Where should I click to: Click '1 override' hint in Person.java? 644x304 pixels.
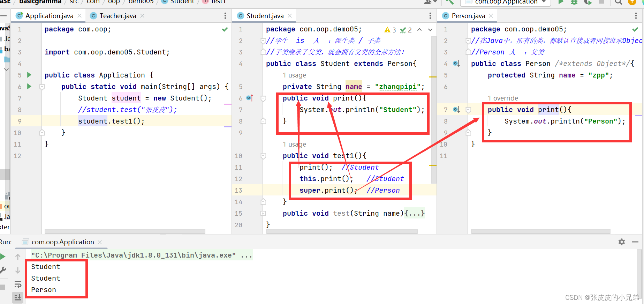click(x=503, y=98)
